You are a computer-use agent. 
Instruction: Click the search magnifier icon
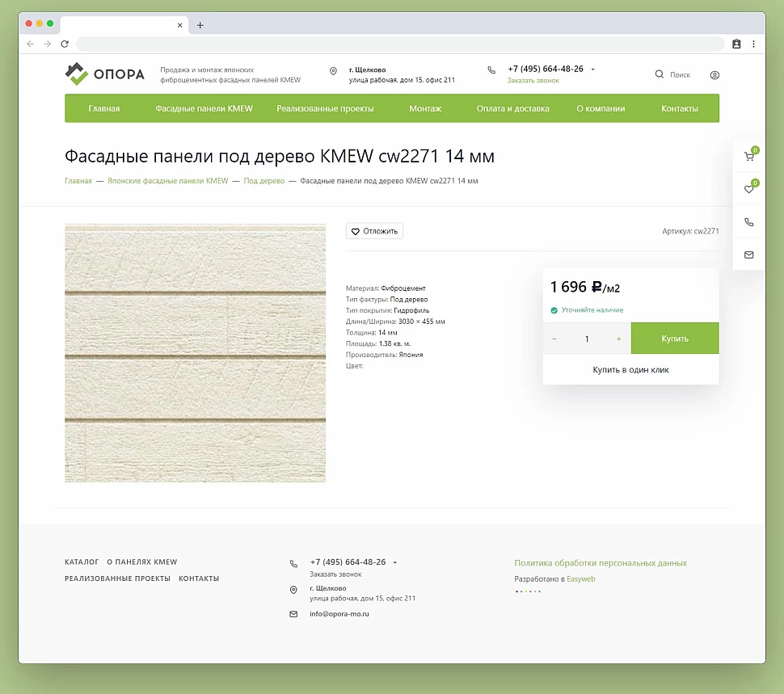pyautogui.click(x=660, y=74)
